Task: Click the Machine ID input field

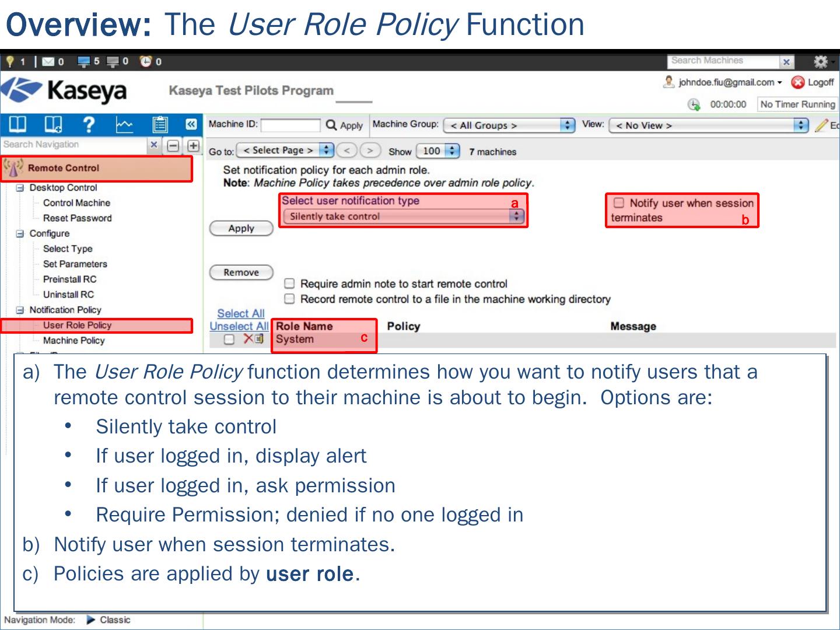Action: click(x=290, y=125)
